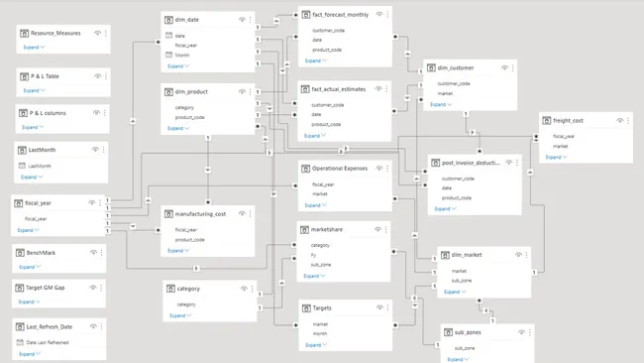Open more options for dim_customer table
Screen dimensions: 644x363
point(512,67)
